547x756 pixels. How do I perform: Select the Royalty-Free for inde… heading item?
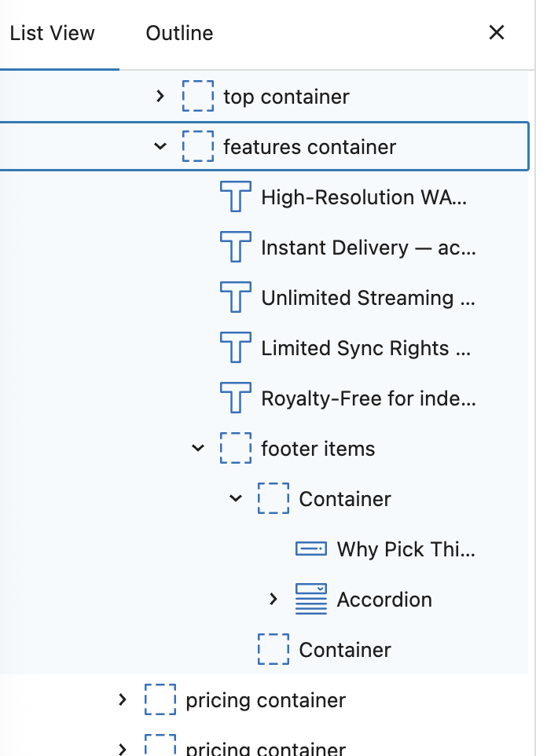368,398
